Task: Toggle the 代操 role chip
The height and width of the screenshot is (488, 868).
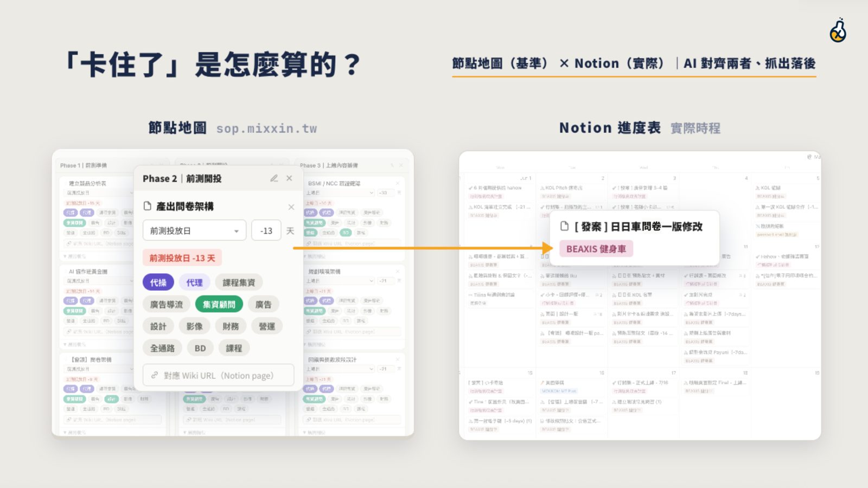Action: point(158,282)
